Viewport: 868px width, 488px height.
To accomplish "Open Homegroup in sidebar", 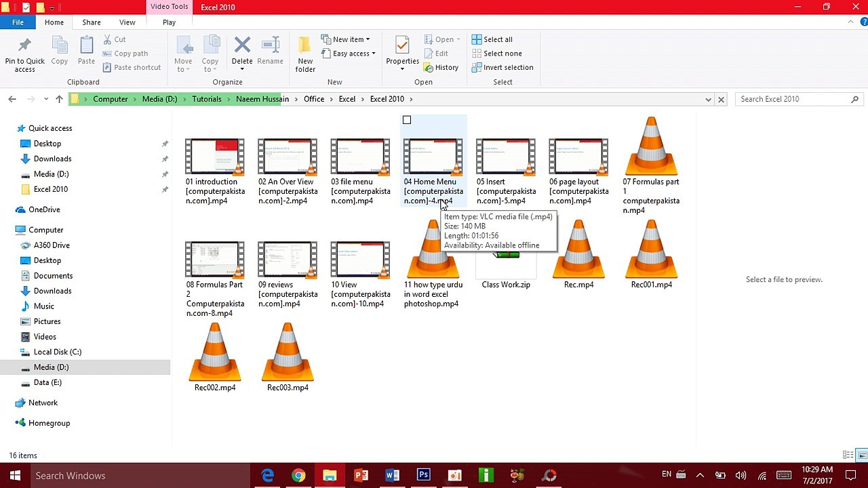I will [49, 423].
